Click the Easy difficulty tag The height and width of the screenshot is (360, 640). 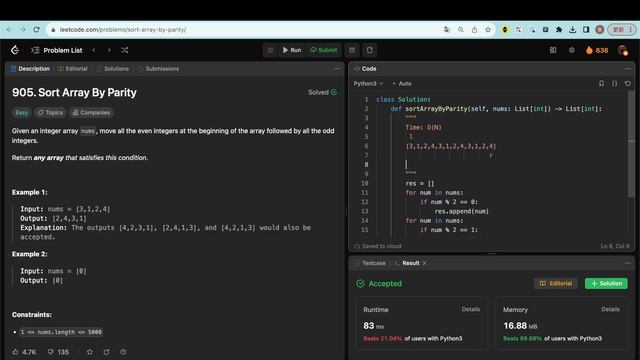(22, 113)
